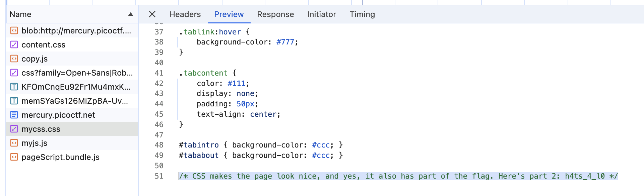Click the Google Fonts css stylesheet icon
644x196 pixels.
[x=14, y=73]
